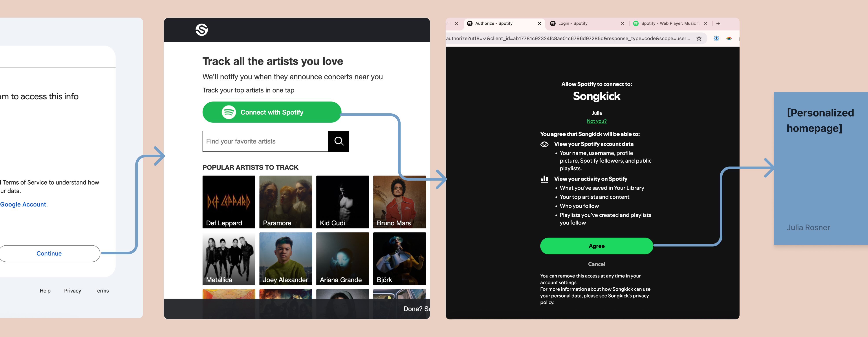Select the Ariana Grande artist tile
Screen dimensions: 868x337
tap(343, 259)
